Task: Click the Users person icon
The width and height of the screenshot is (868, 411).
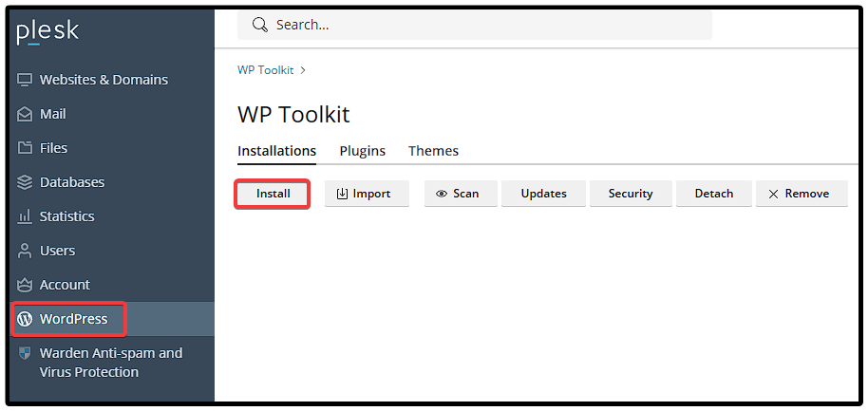Action: coord(25,251)
